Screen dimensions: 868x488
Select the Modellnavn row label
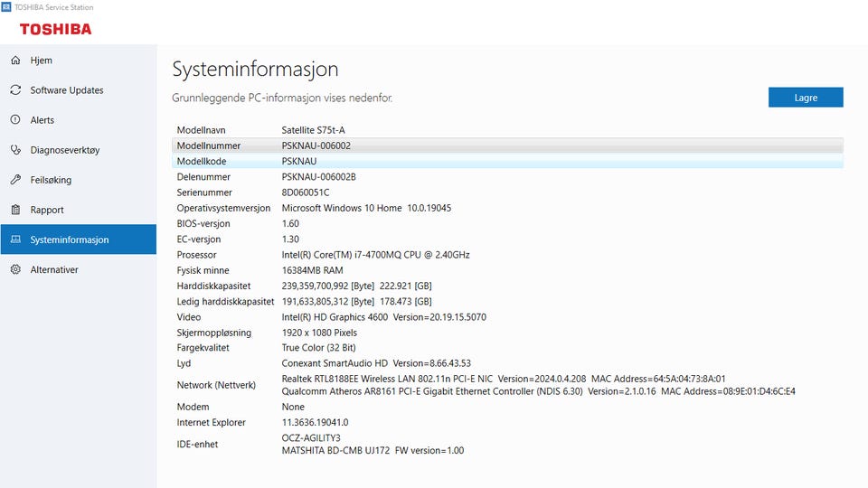201,130
